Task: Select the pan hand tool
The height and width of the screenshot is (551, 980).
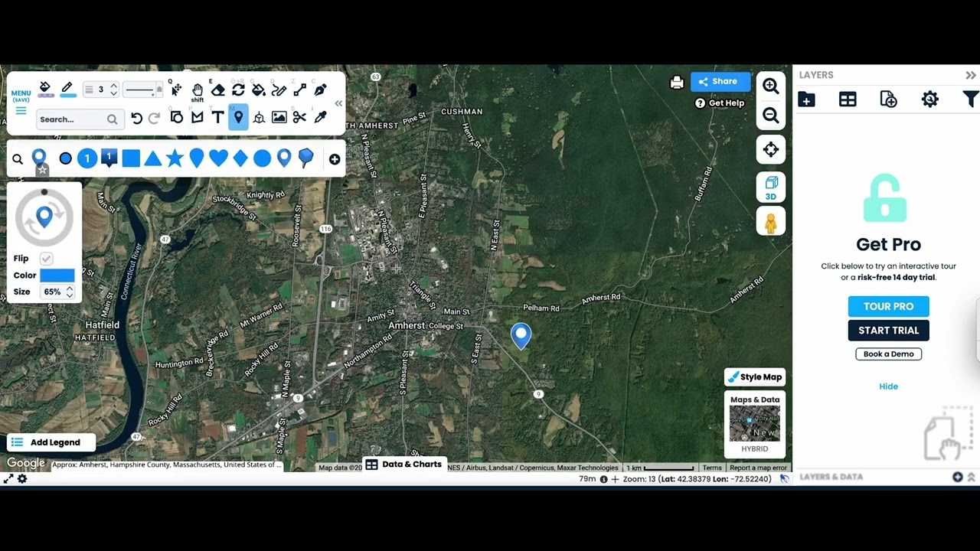Action: 197,90
